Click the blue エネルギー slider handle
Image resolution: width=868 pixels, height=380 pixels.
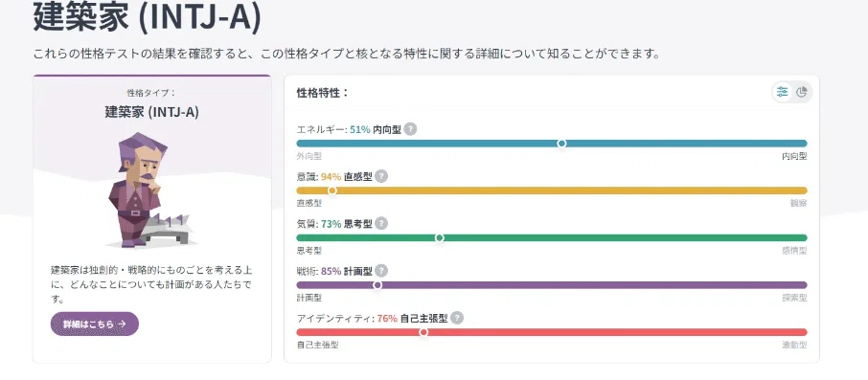561,144
